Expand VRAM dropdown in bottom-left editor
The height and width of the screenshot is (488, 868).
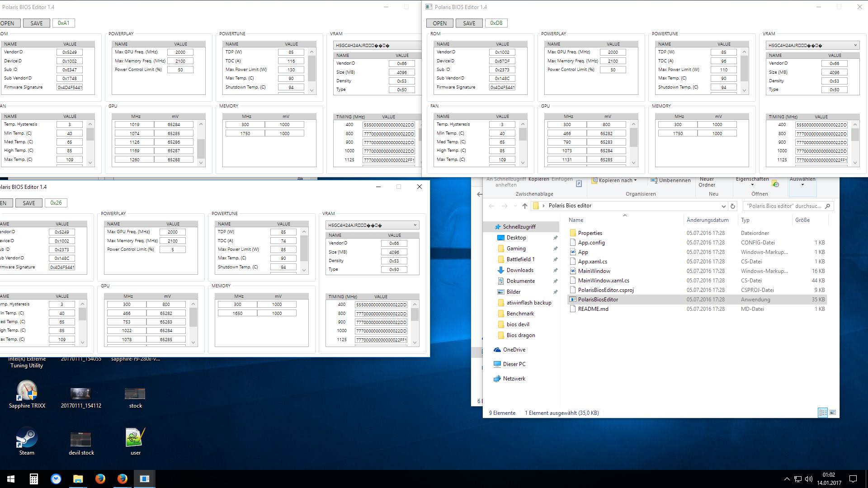(415, 225)
